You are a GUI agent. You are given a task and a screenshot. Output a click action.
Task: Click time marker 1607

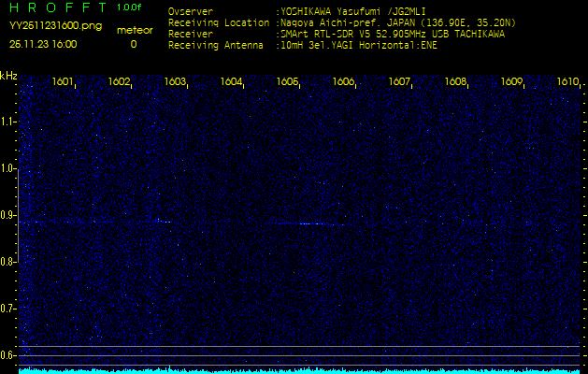399,81
